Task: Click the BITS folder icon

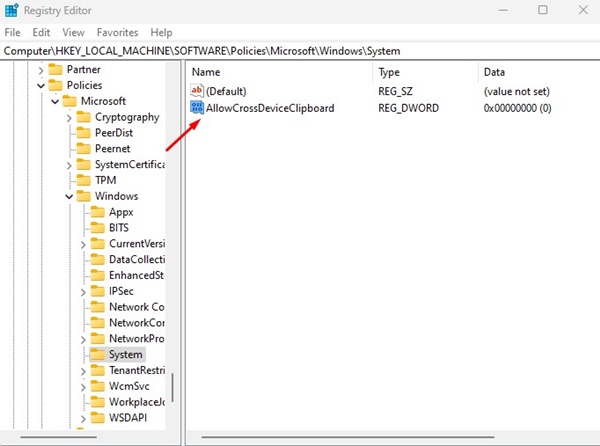Action: (98, 228)
